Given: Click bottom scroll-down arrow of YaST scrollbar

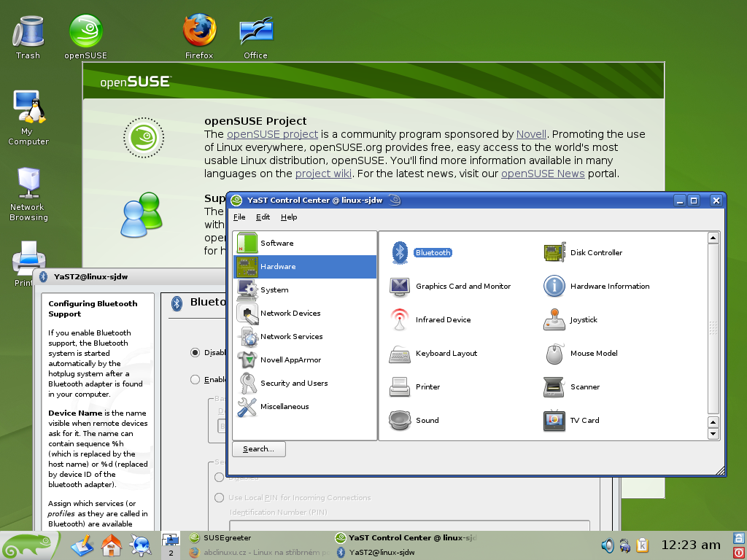Looking at the screenshot, I should coord(713,433).
